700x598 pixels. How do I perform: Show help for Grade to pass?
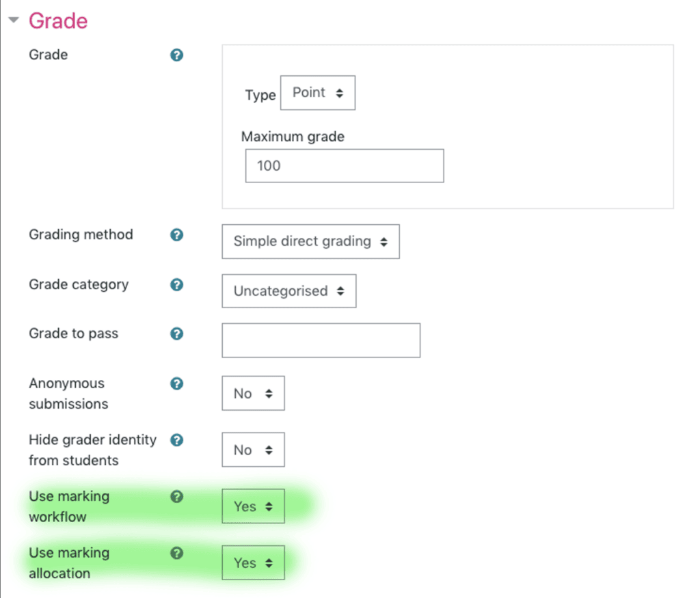pyautogui.click(x=176, y=334)
